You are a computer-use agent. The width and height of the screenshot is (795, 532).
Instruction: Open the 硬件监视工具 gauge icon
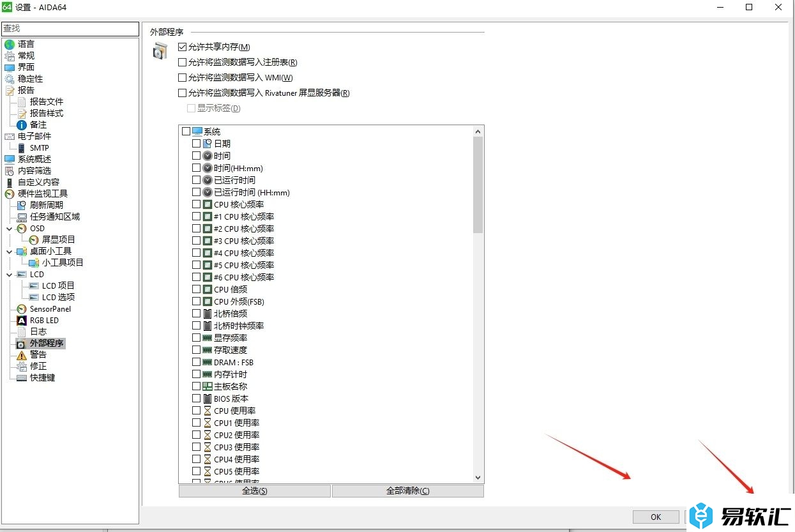click(x=10, y=194)
